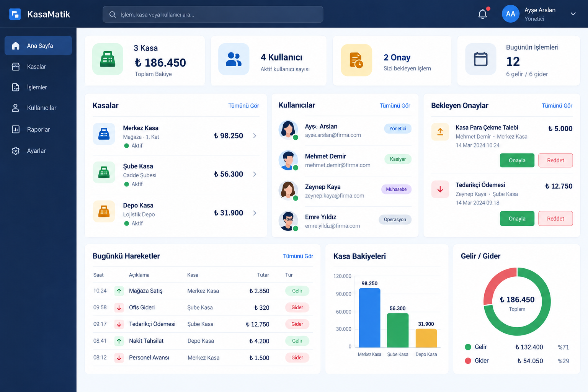The height and width of the screenshot is (392, 588).
Task: Click Zeynep Kaya's profile avatar
Action: [x=288, y=190]
